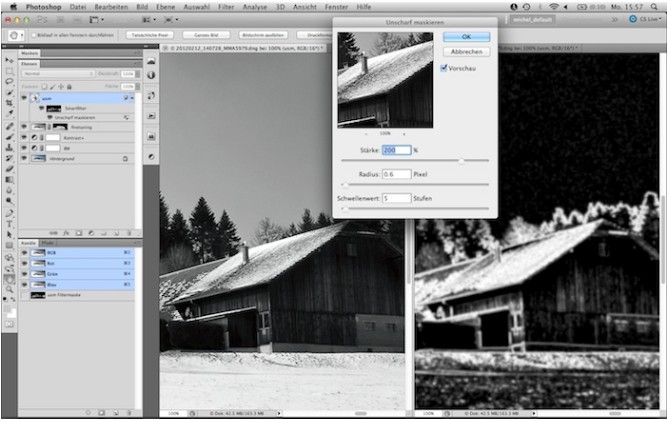Hide the Hintergrund layer via eye icon

(x=24, y=158)
